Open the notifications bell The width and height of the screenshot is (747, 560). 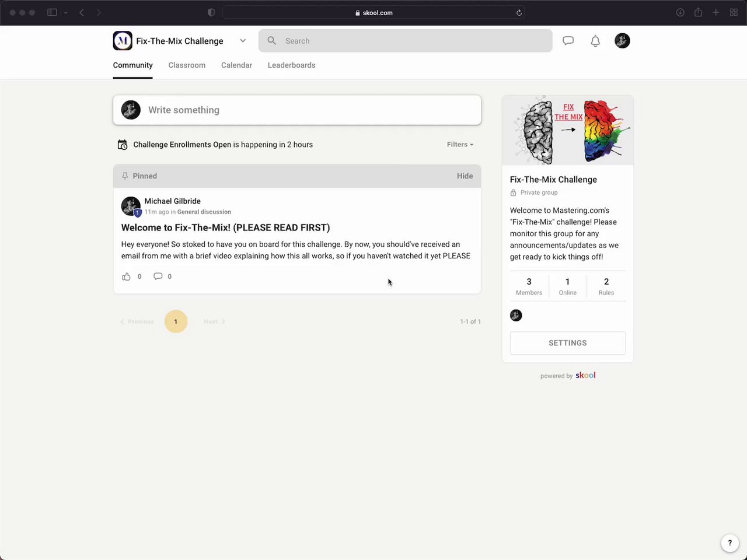pyautogui.click(x=595, y=41)
